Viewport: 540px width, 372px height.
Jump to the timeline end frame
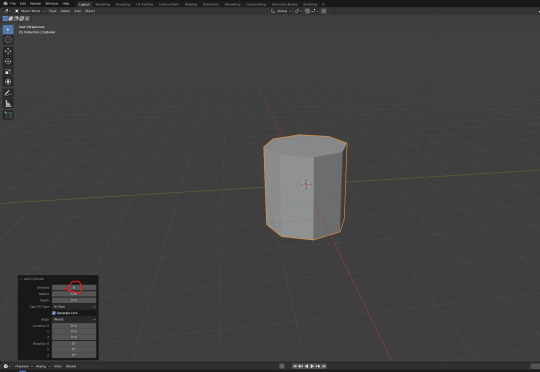324,366
